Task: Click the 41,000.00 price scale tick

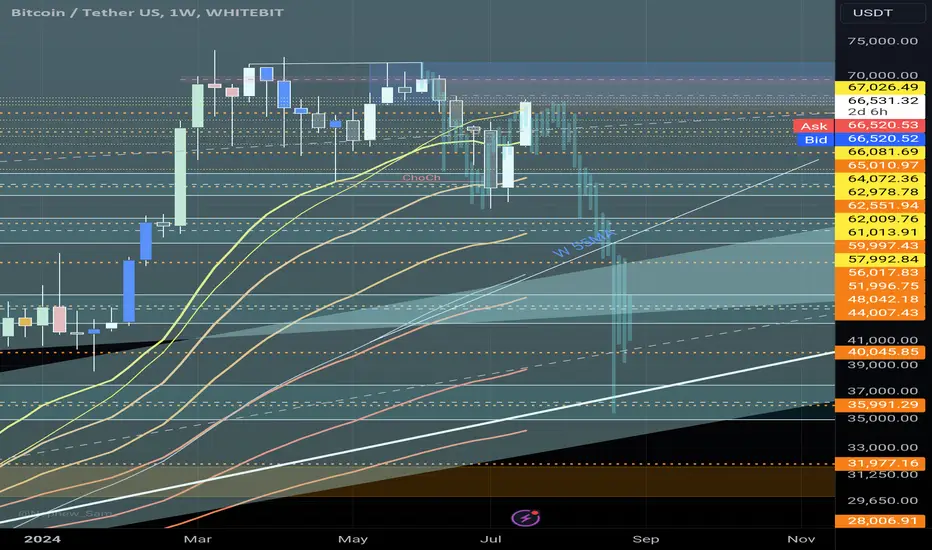Action: point(883,340)
